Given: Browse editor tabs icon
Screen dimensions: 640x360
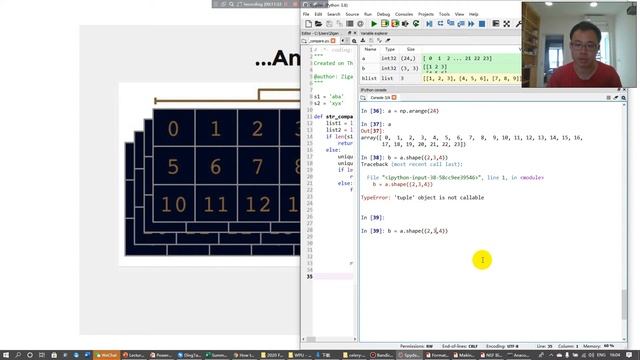Looking at the screenshot, I should click(304, 41).
